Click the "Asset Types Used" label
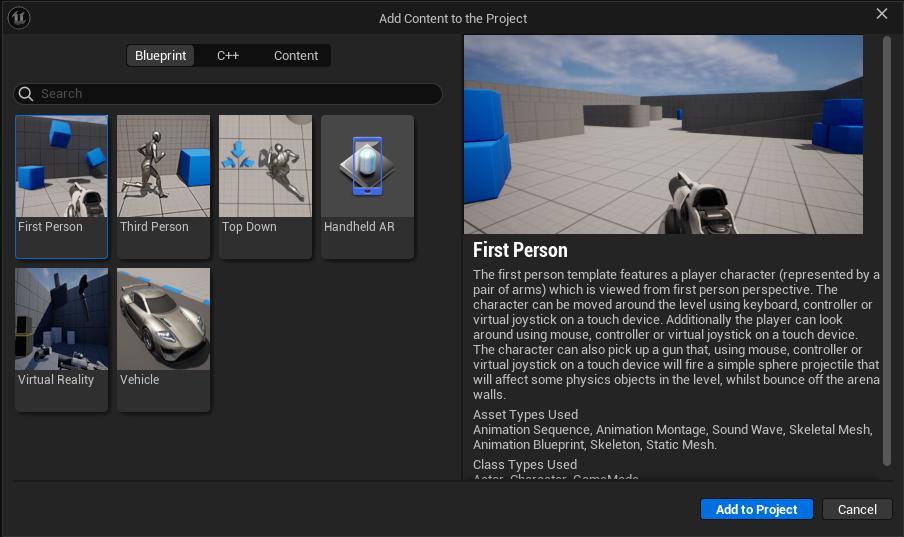 tap(525, 414)
